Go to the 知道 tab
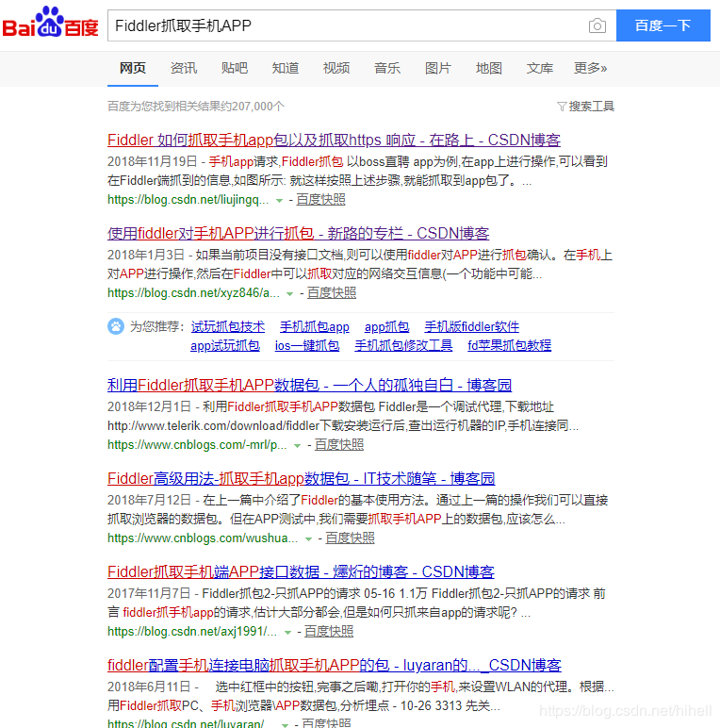The image size is (720, 728). 286,68
